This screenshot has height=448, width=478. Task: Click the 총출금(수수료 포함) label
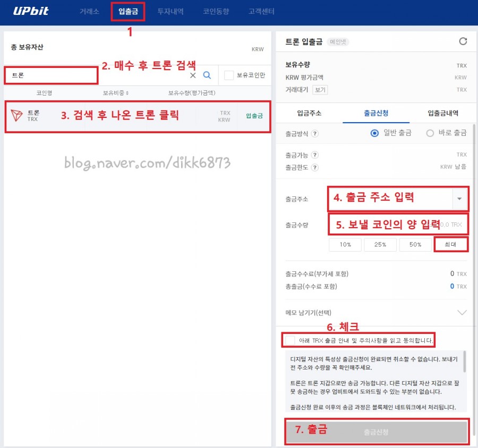tap(311, 287)
